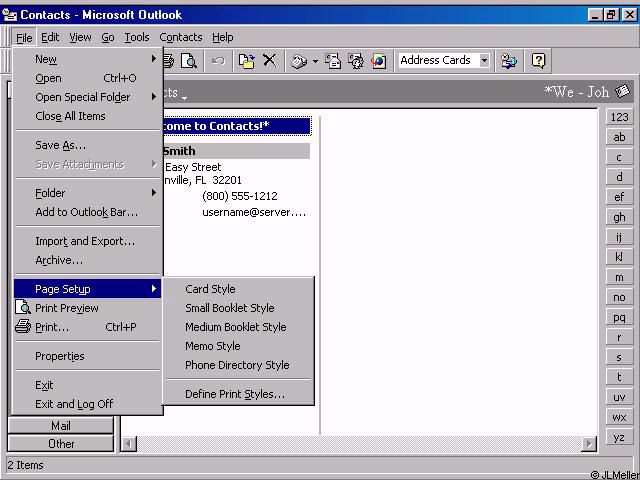Choose Save As from File menu
Image resolution: width=640 pixels, height=480 pixels.
87,145
